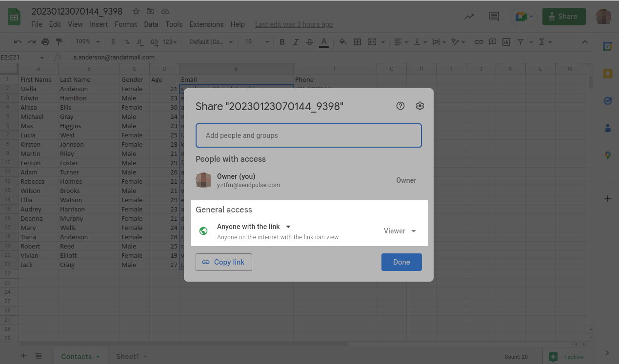The width and height of the screenshot is (619, 364).
Task: Open the zoom 100% dropdown
Action: [88, 42]
